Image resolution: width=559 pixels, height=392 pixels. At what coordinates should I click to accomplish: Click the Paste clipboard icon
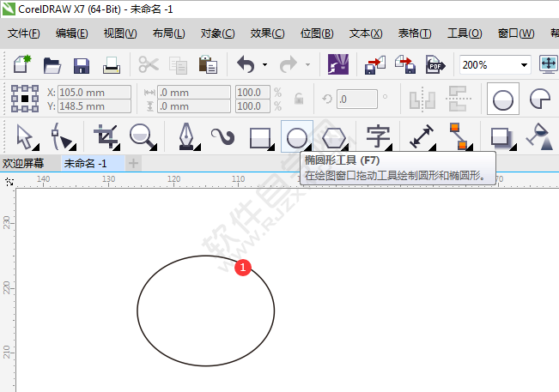click(x=208, y=64)
